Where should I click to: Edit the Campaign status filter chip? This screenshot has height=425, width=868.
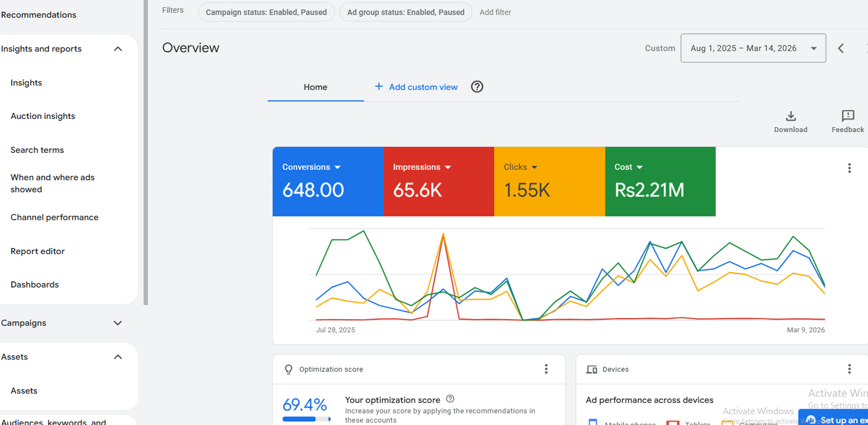(x=266, y=12)
